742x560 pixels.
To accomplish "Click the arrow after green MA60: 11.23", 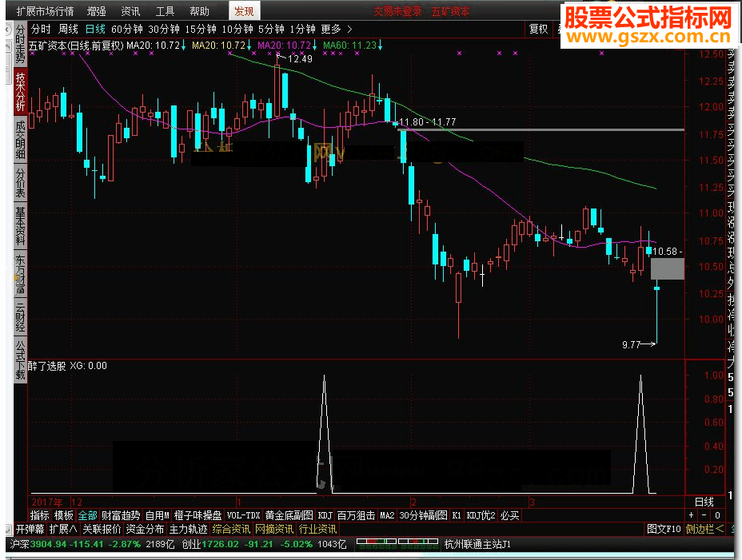I will click(380, 46).
